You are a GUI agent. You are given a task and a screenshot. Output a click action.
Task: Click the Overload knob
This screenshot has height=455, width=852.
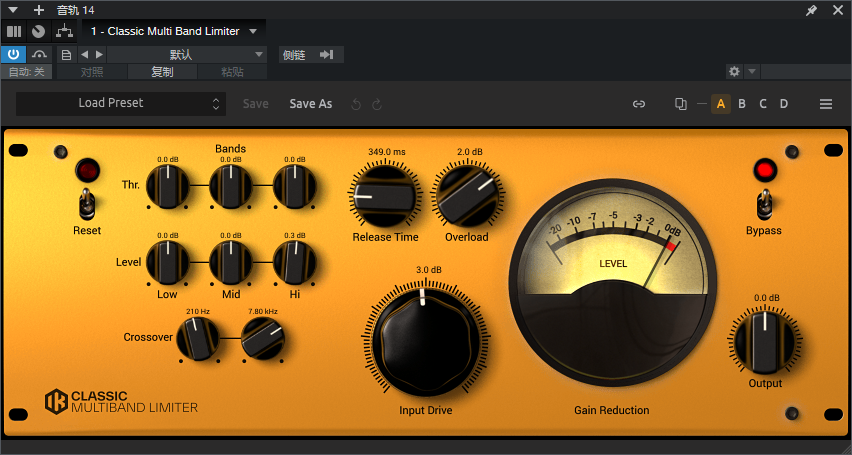(467, 196)
